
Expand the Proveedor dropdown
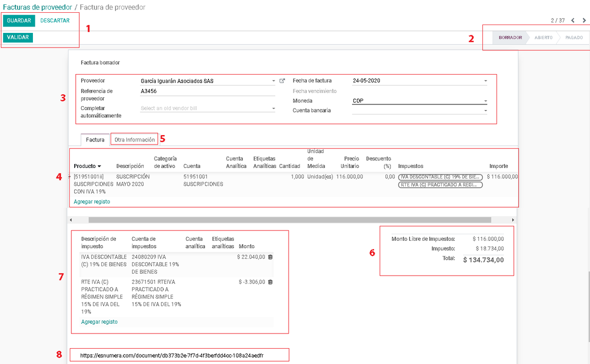[x=273, y=81]
